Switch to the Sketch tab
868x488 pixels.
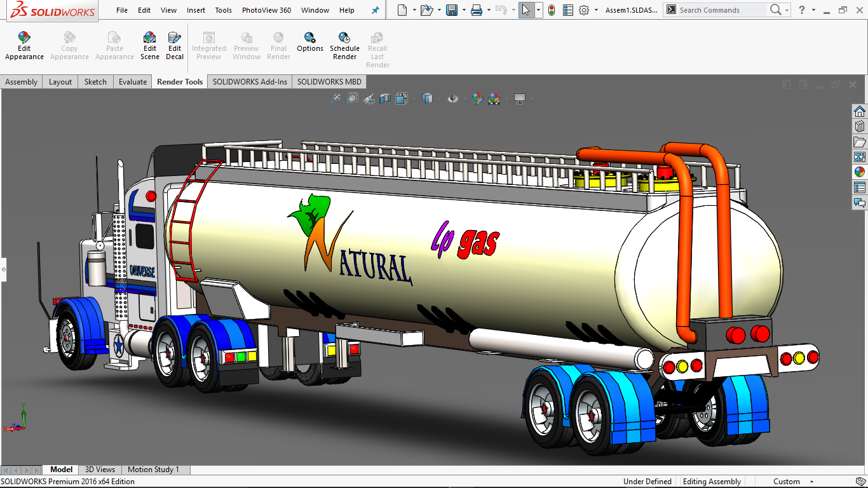tap(95, 81)
